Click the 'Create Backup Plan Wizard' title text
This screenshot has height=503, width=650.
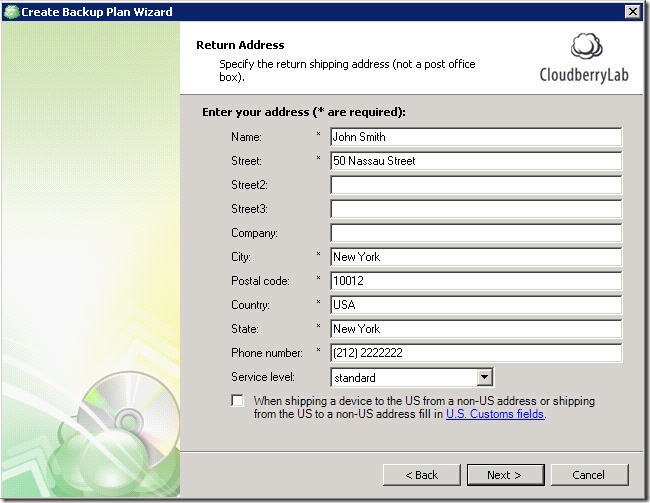[97, 12]
